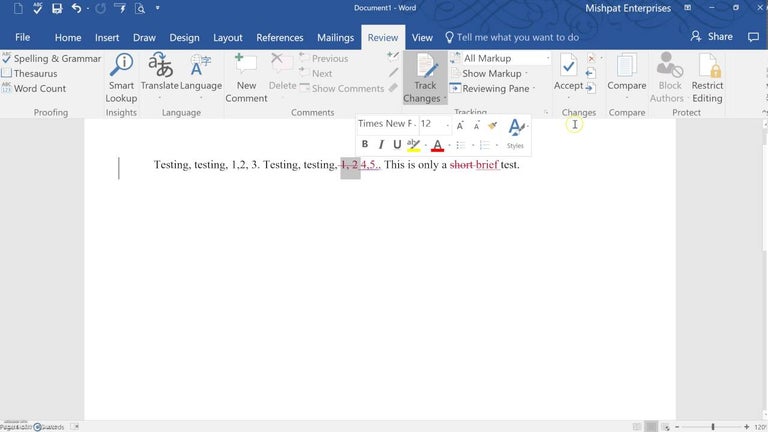Viewport: 768px width, 432px height.
Task: Toggle Bold in the mini toolbar
Action: click(x=365, y=144)
